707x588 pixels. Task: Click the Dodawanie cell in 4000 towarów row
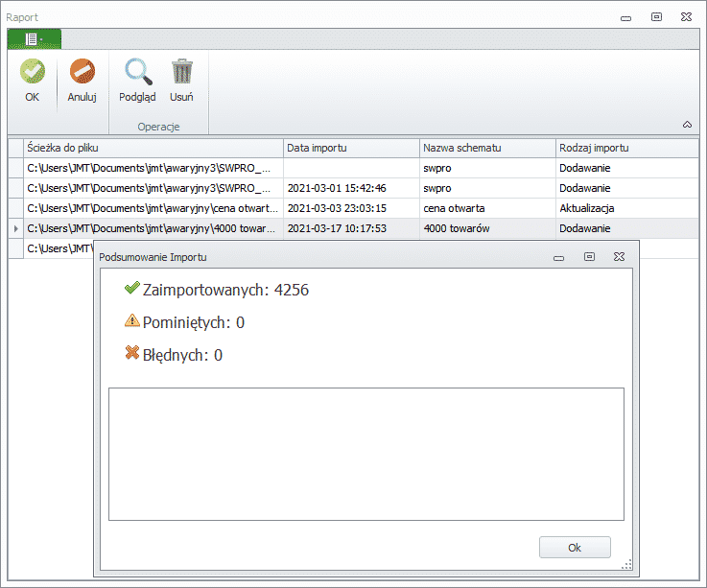pos(627,228)
